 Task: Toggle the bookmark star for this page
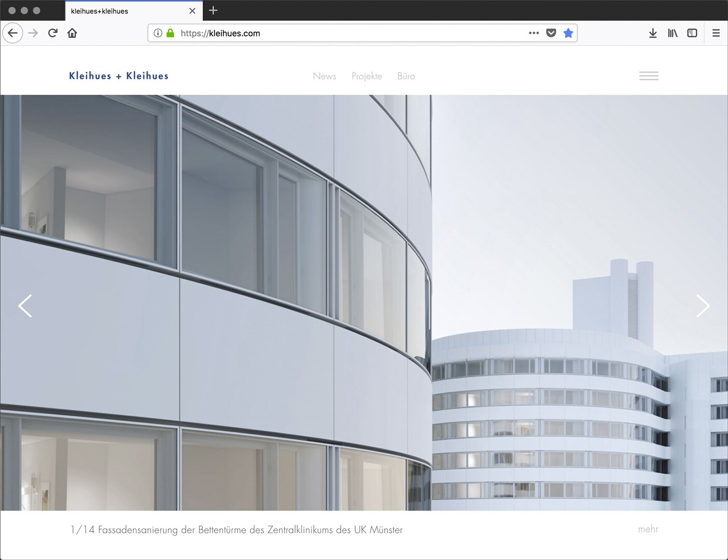tap(568, 33)
